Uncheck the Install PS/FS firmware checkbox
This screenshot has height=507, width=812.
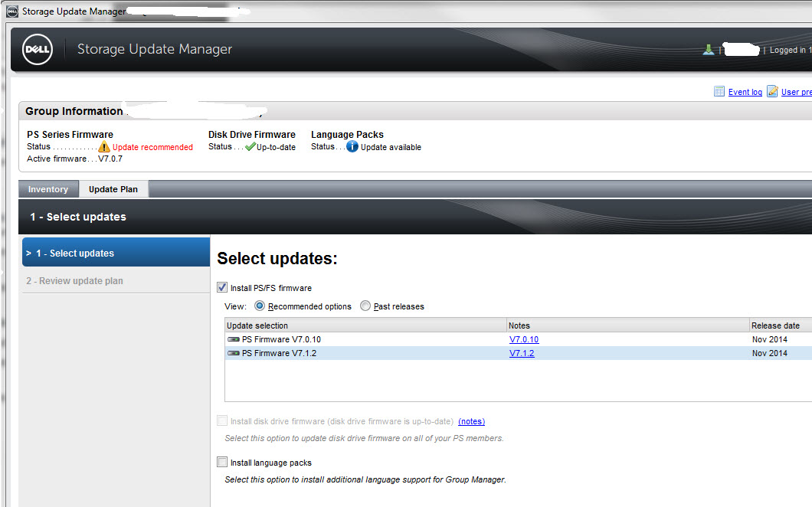click(x=222, y=287)
